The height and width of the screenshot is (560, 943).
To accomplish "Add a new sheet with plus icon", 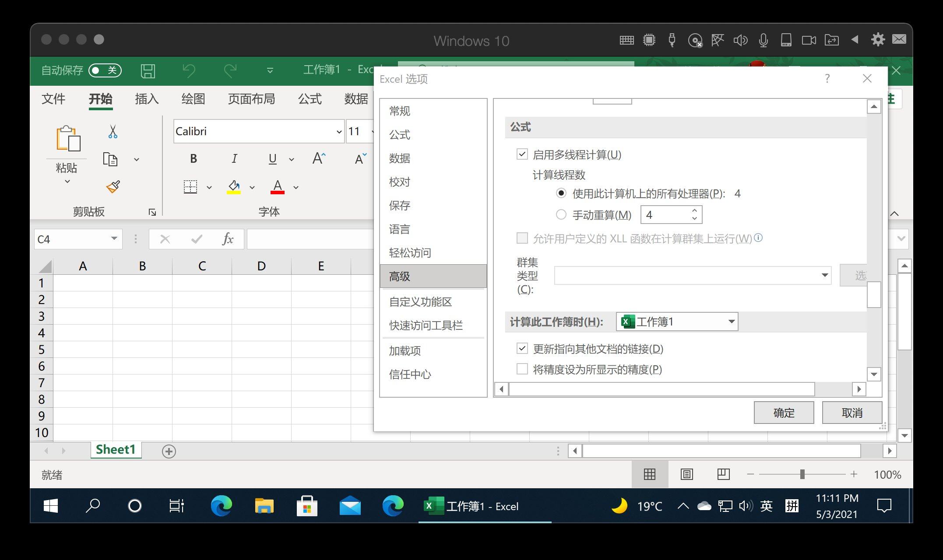I will tap(169, 451).
